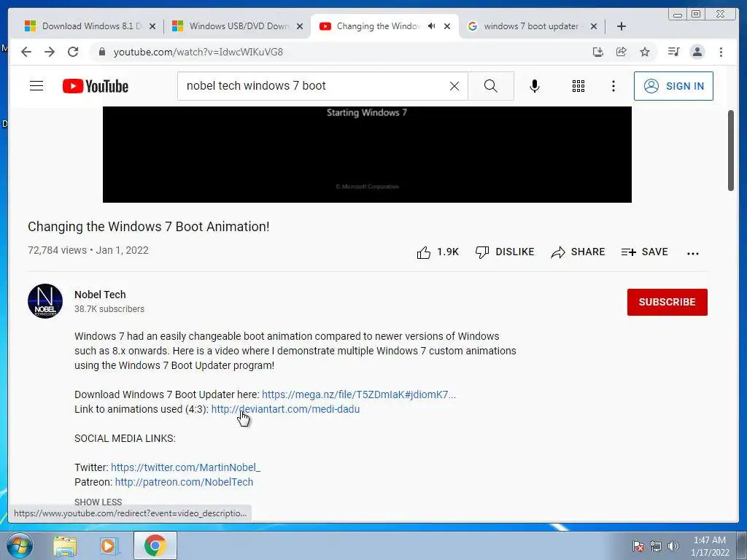Viewport: 747px width, 560px height.
Task: Click the address bar URL
Action: coord(198,52)
